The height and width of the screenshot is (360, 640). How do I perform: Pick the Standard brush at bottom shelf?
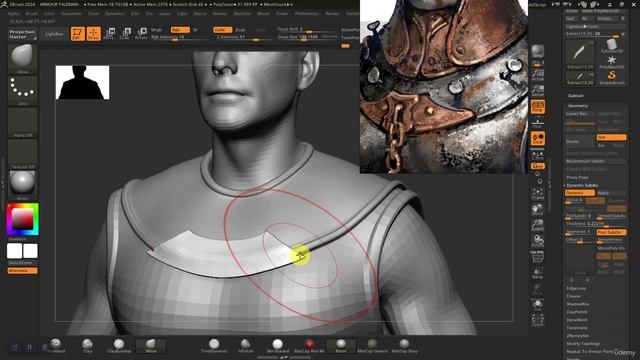[x=56, y=345]
